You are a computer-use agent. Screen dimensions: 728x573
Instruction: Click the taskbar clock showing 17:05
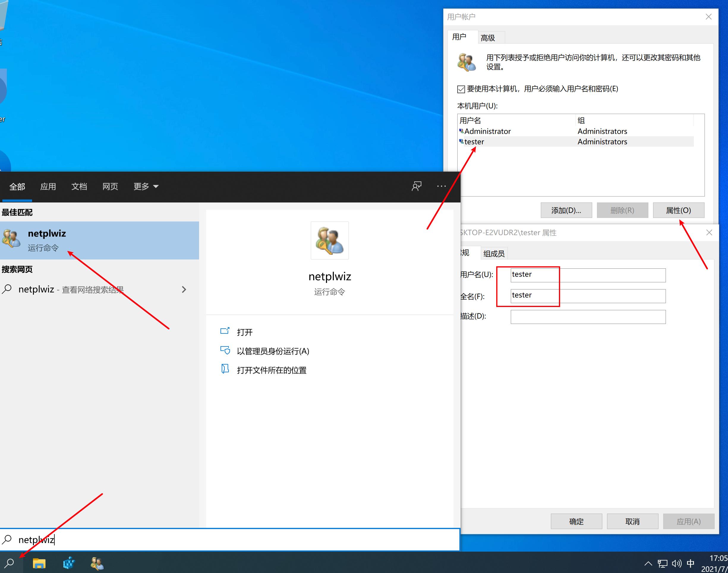717,563
